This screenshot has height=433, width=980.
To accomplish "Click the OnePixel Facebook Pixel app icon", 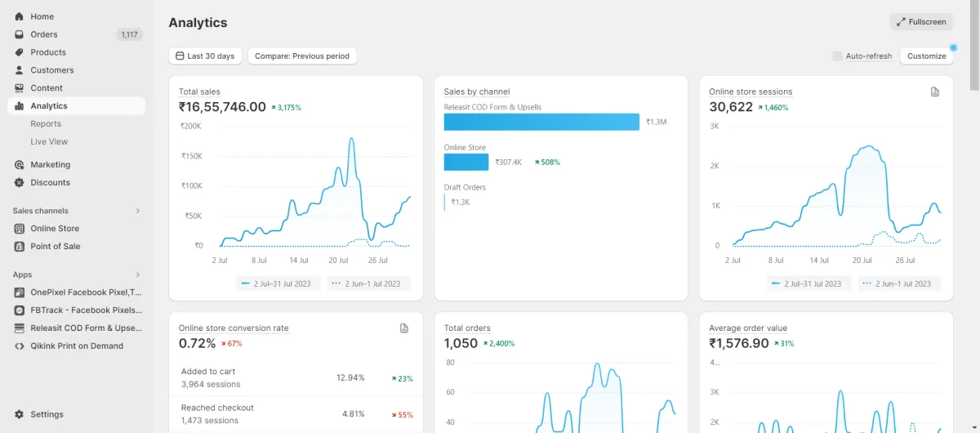I will click(20, 292).
